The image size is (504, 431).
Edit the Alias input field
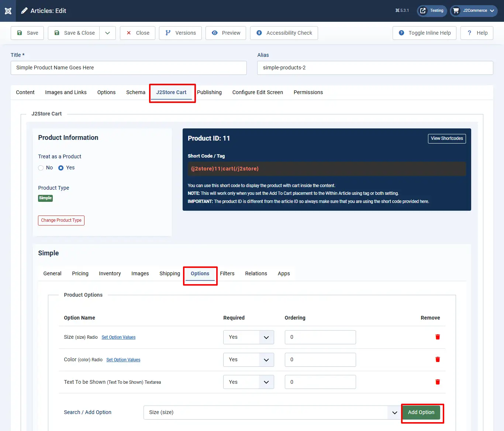(375, 68)
